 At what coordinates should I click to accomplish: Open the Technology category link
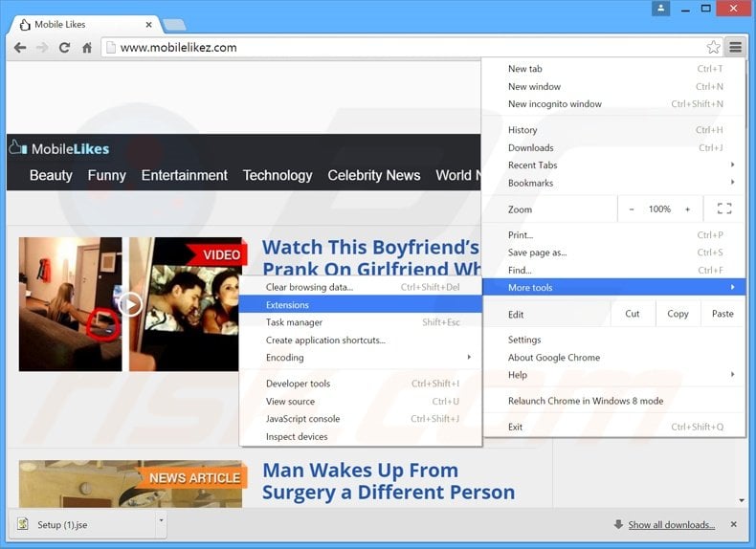point(278,175)
